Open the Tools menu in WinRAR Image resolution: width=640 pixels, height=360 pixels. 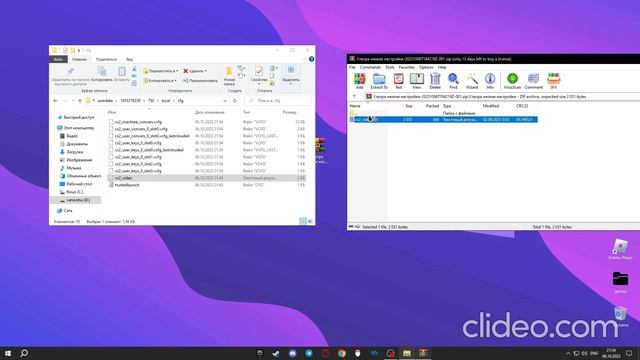coord(390,67)
